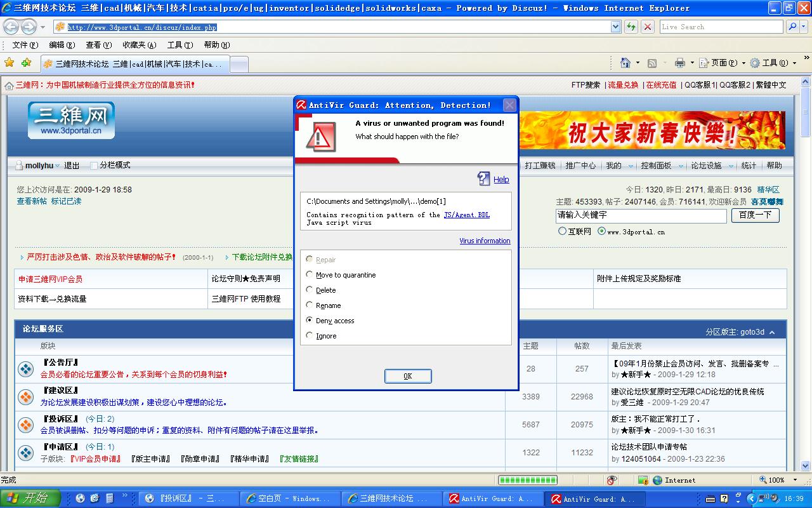Open the Virus information link
Image resolution: width=812 pixels, height=508 pixels.
(485, 241)
